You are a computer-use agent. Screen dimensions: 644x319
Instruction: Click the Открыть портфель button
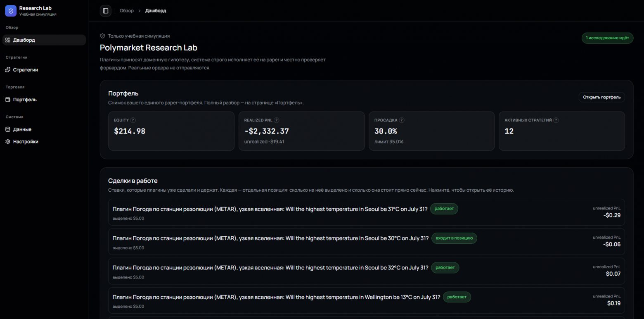601,97
